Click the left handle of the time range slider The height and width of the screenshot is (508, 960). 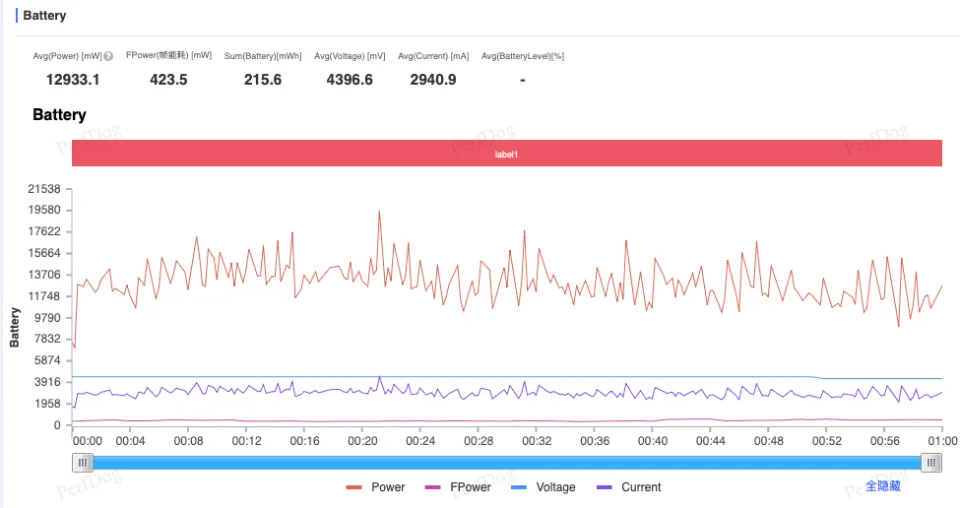[x=84, y=462]
